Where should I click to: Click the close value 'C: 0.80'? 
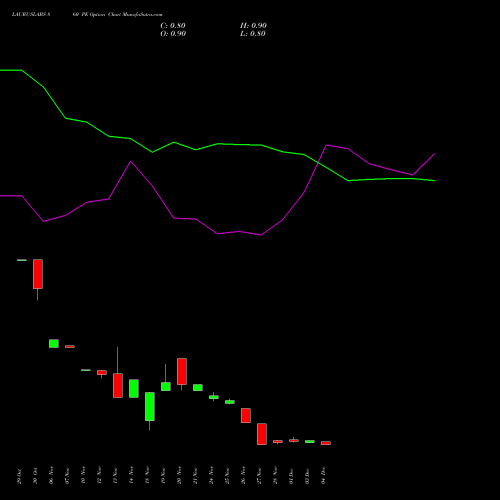[x=173, y=26]
